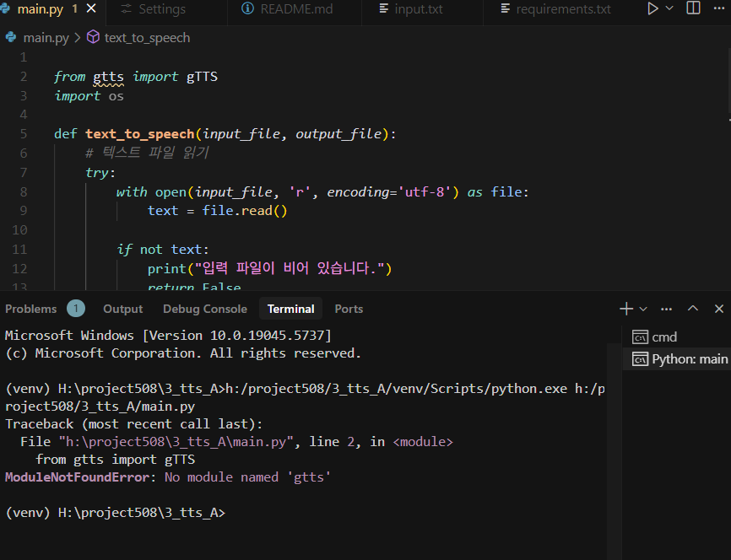Open the new terminal launch profile dropdown
731x560 pixels.
(643, 309)
